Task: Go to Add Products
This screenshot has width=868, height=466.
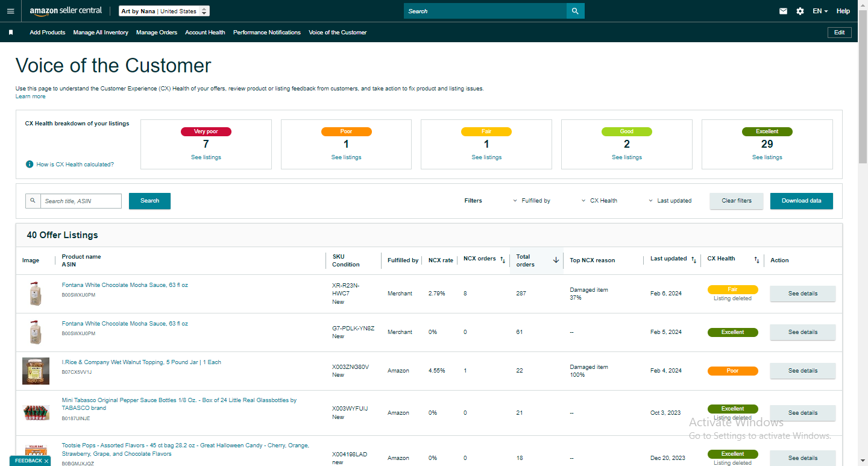Action: [48, 33]
